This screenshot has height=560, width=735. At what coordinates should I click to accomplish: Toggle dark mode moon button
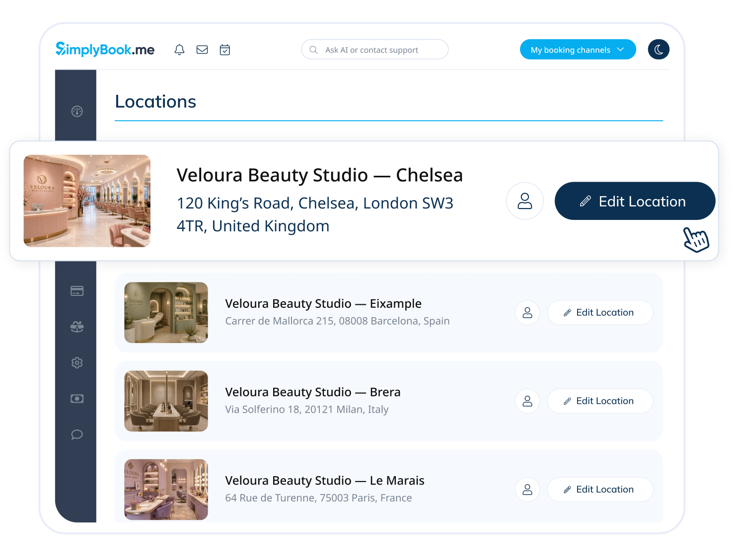click(659, 50)
